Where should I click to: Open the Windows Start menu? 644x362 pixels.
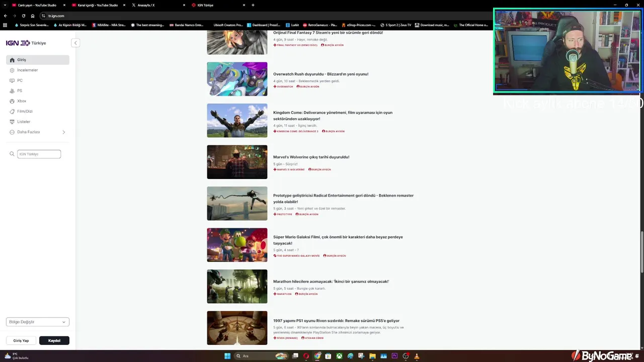[x=227, y=356]
